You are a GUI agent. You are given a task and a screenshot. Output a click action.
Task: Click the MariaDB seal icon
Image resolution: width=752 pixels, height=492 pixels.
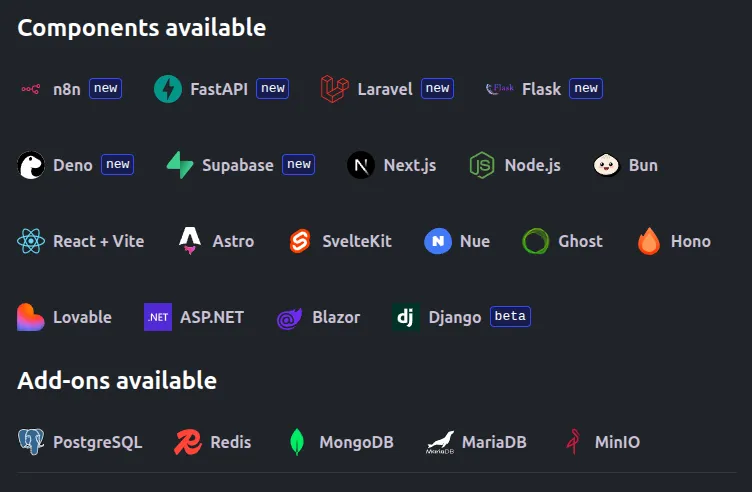(x=440, y=442)
